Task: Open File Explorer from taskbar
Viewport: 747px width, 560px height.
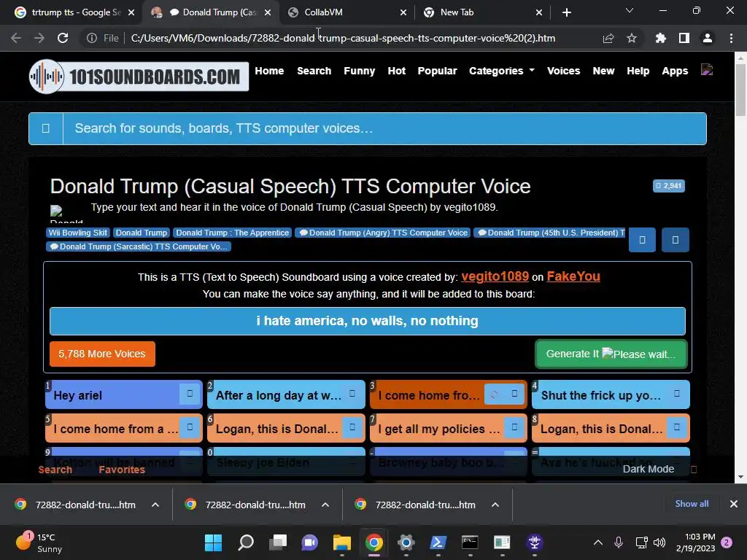Action: click(341, 542)
